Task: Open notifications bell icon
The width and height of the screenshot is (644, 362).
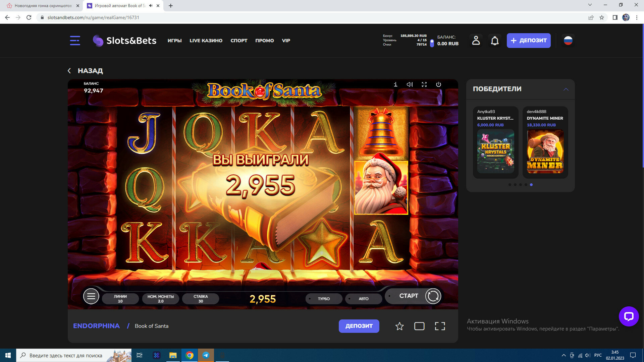Action: pyautogui.click(x=494, y=41)
